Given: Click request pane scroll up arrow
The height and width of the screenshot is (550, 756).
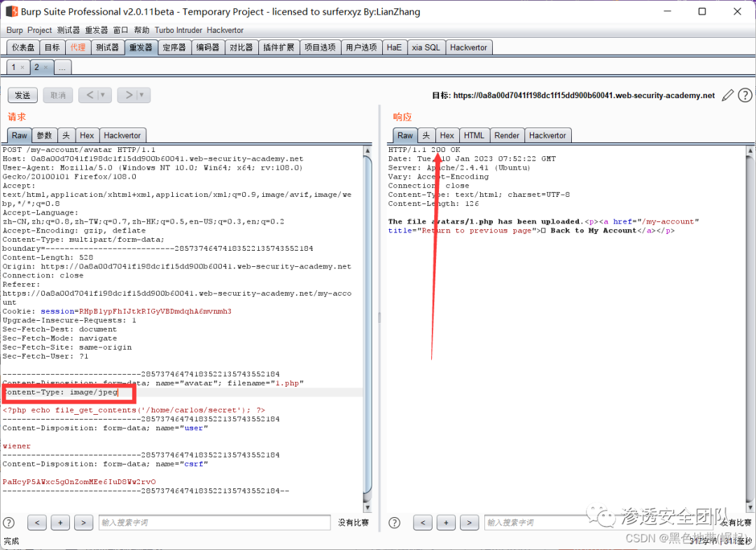Looking at the screenshot, I should (x=367, y=151).
